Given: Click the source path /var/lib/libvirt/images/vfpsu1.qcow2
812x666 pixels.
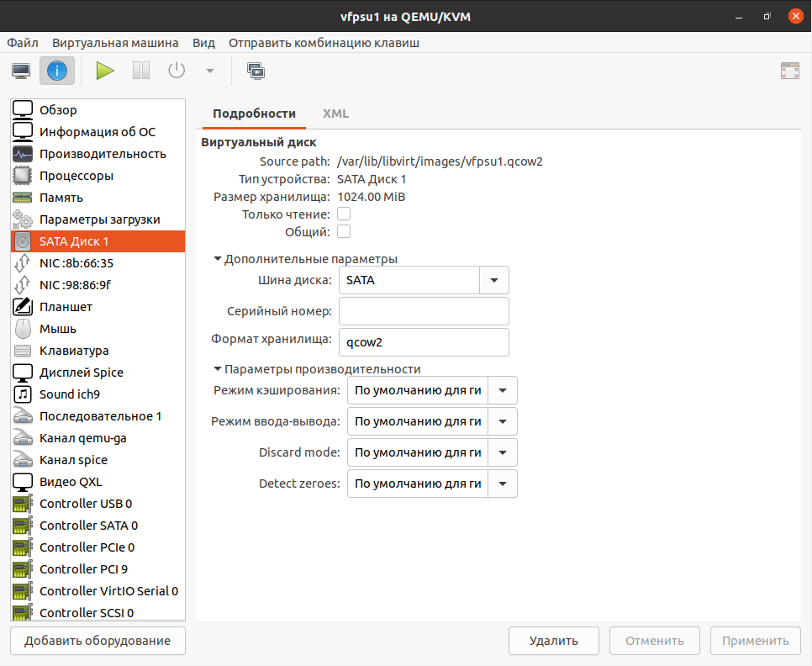Looking at the screenshot, I should pos(440,161).
